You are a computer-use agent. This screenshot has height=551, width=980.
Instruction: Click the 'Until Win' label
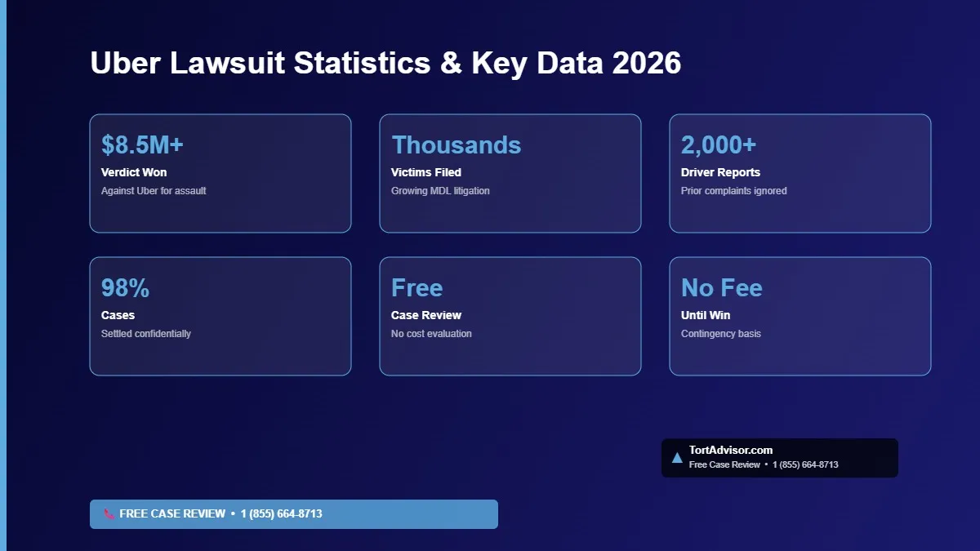706,315
